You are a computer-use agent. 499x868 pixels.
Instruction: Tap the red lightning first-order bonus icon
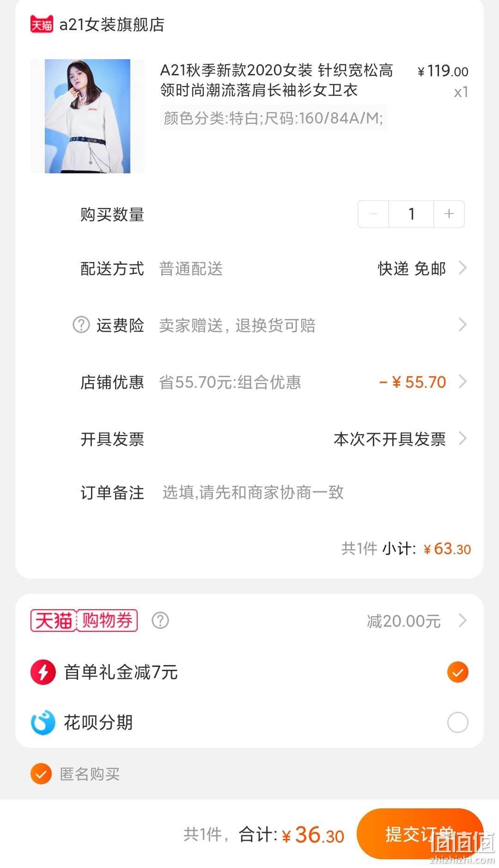pyautogui.click(x=43, y=672)
